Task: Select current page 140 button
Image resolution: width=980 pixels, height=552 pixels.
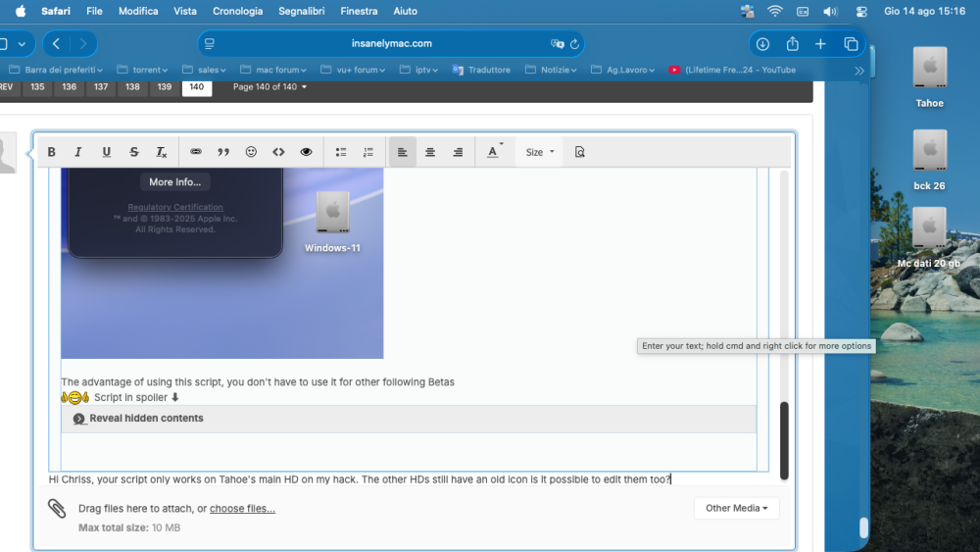Action: 197,87
